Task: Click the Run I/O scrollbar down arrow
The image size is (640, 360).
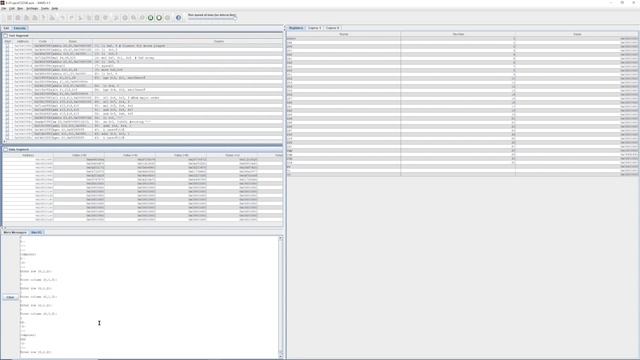Action: coord(280,356)
